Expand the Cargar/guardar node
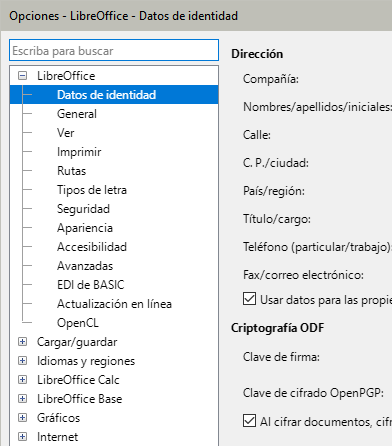The width and height of the screenshot is (392, 446). point(22,342)
